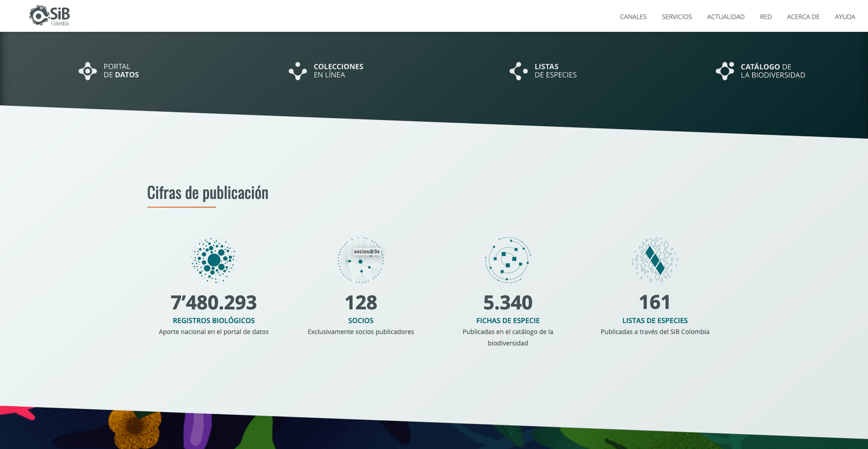Click the Fichas de Especie orbit graphic

(x=508, y=260)
